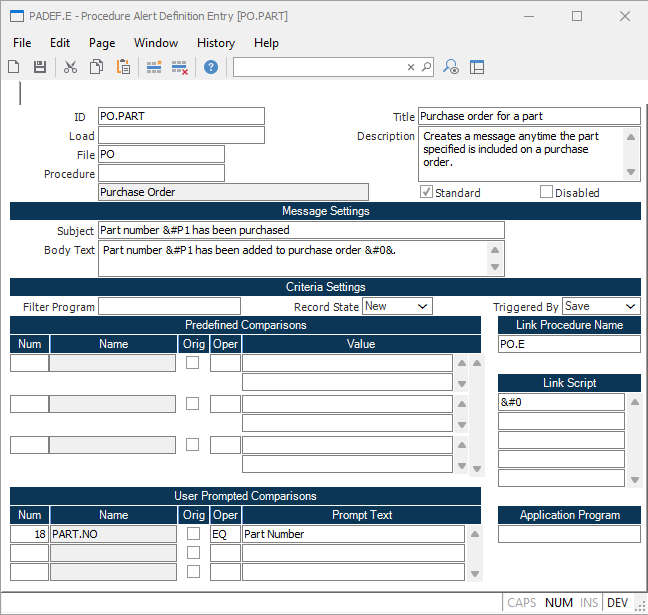Click the New record icon
Screen dimensions: 648x615
pos(14,67)
